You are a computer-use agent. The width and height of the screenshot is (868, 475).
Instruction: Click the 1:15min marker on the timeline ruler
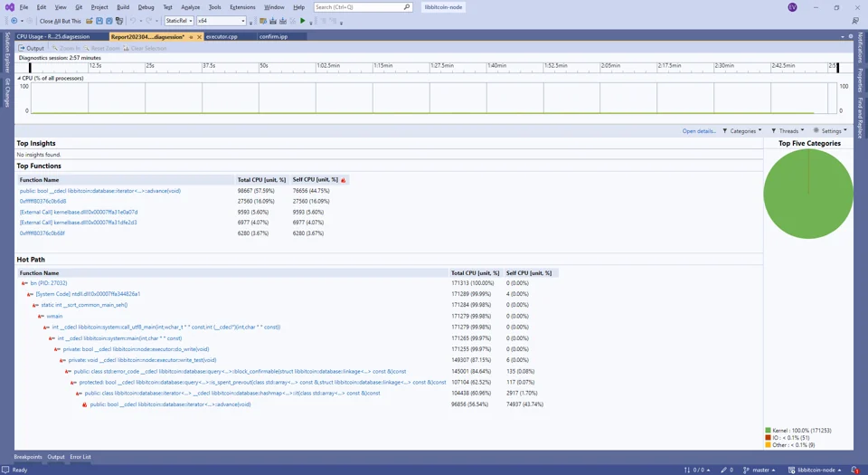pyautogui.click(x=382, y=66)
